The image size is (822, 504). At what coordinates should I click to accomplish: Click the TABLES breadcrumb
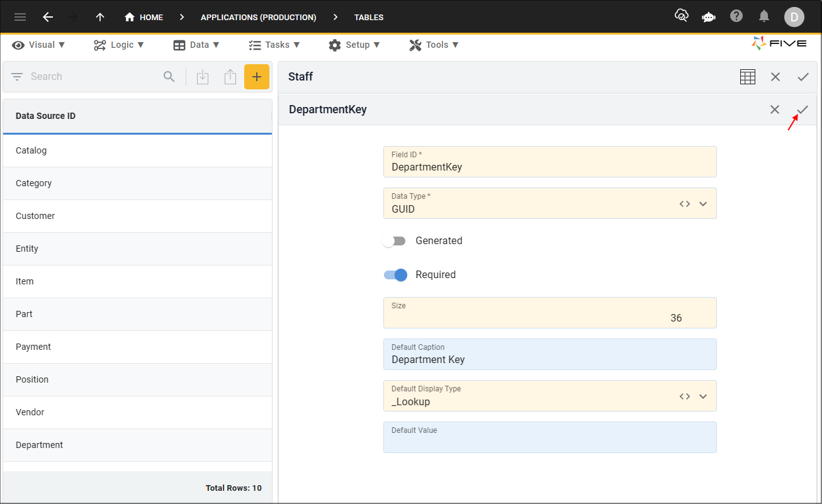point(369,17)
